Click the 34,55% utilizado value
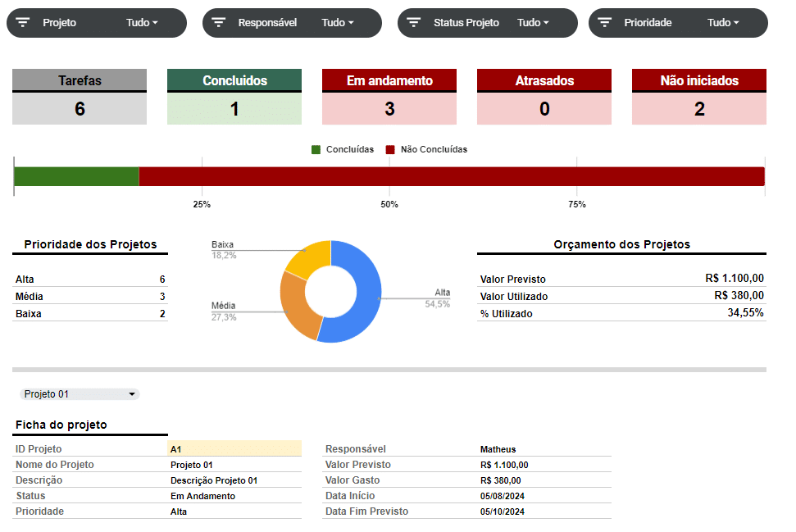Viewport: 796px width, 532px height. [x=745, y=312]
